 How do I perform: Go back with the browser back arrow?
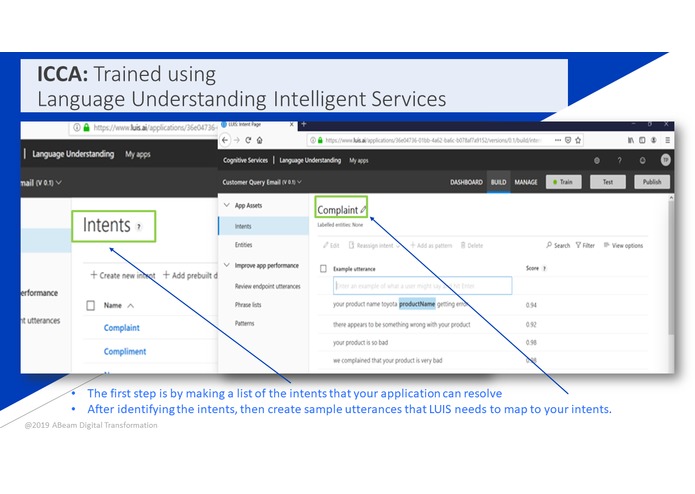pos(225,140)
